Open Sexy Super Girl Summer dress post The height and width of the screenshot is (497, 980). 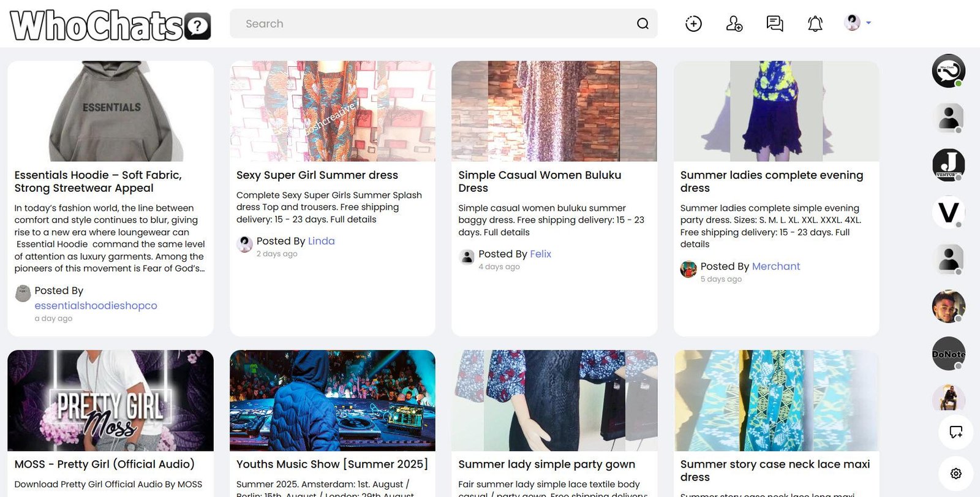(317, 175)
